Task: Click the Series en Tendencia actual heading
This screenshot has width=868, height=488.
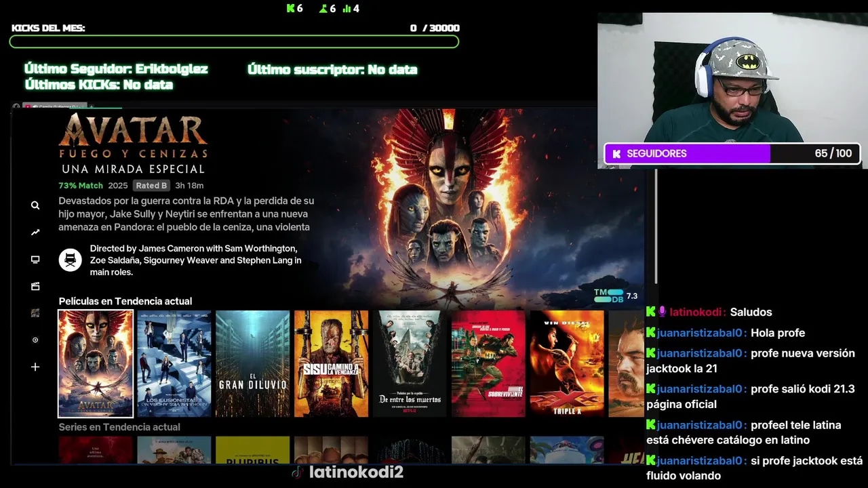Action: click(x=119, y=427)
